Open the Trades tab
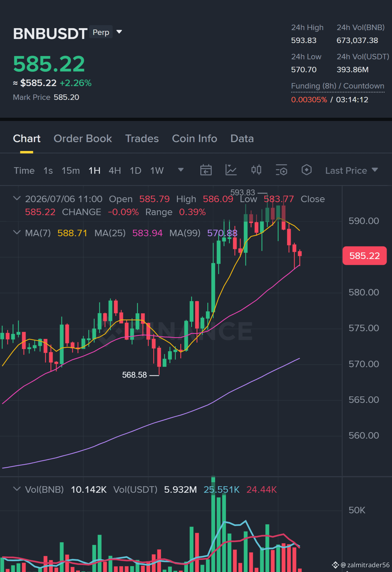The image size is (392, 572). click(x=142, y=139)
